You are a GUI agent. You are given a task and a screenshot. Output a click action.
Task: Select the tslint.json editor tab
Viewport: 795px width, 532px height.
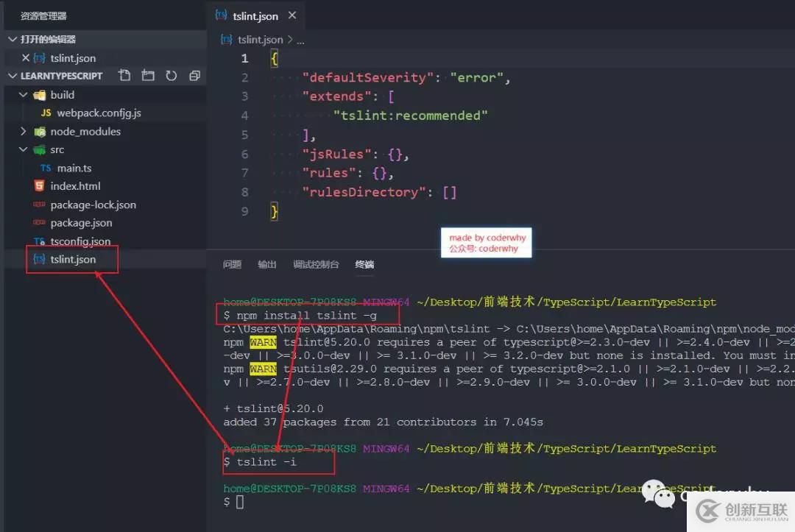[x=255, y=16]
